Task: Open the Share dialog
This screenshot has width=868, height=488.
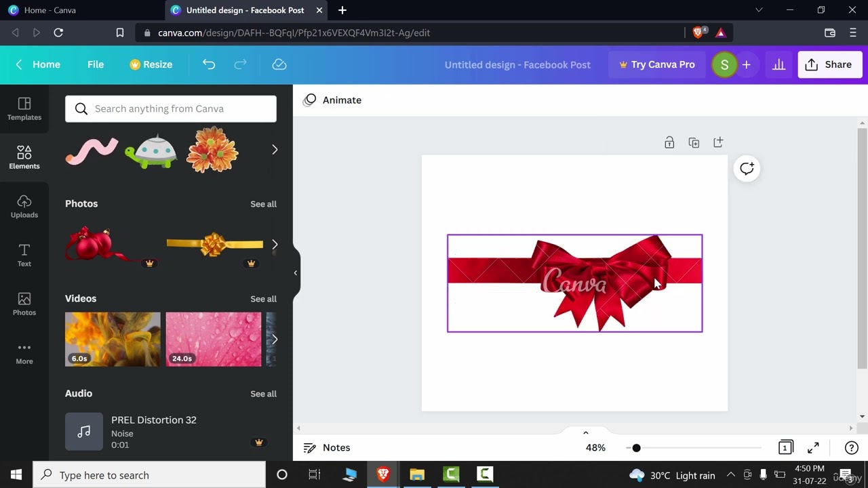Action: [830, 64]
